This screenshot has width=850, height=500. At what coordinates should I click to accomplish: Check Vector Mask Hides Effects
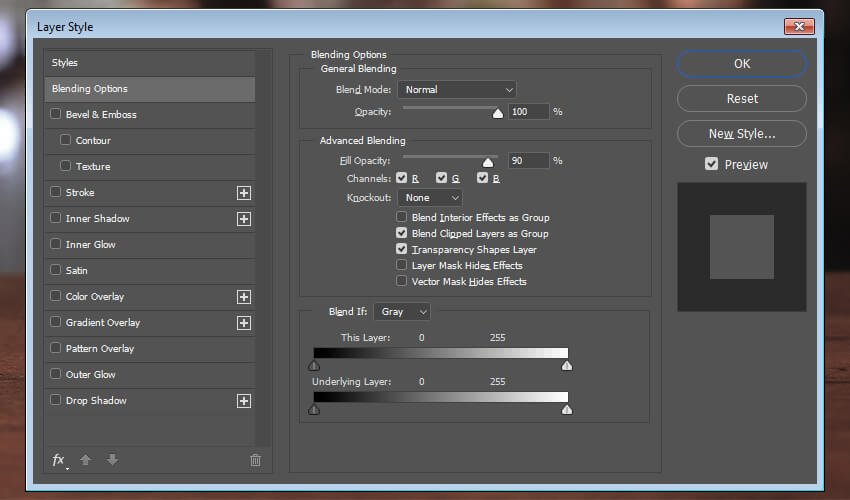[402, 281]
